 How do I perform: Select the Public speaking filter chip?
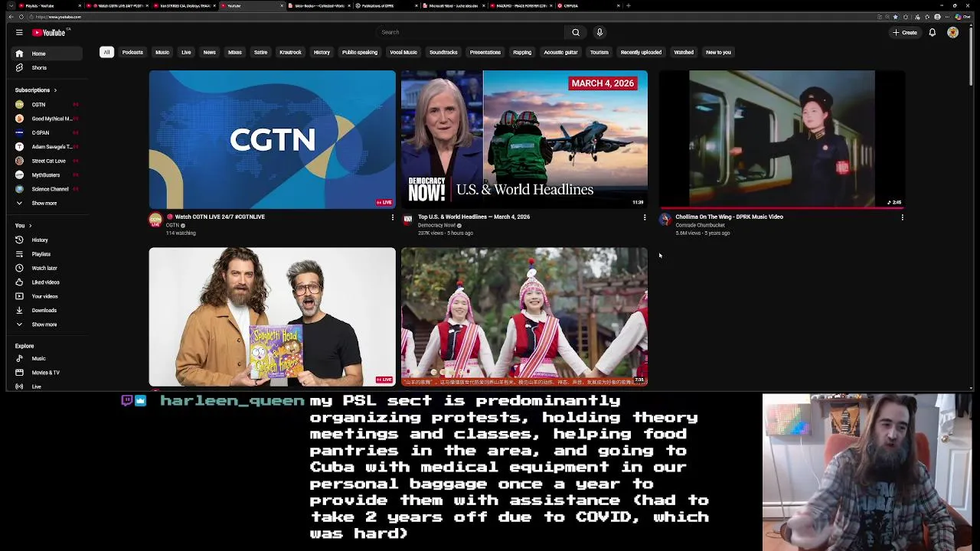click(360, 52)
